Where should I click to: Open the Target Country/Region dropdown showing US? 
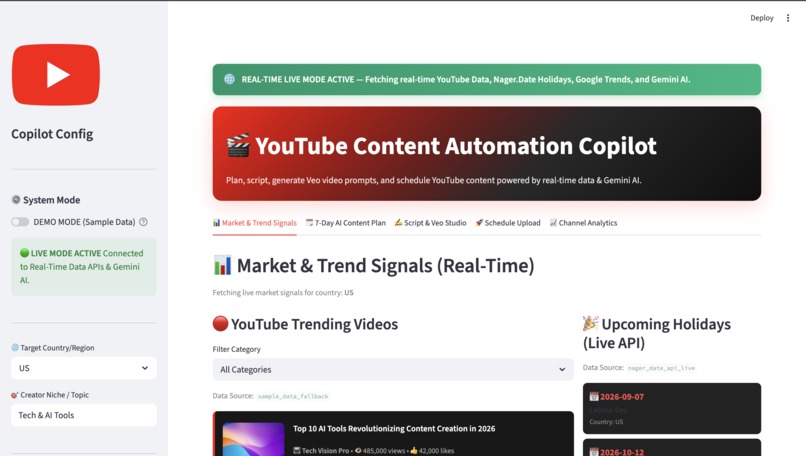(84, 368)
